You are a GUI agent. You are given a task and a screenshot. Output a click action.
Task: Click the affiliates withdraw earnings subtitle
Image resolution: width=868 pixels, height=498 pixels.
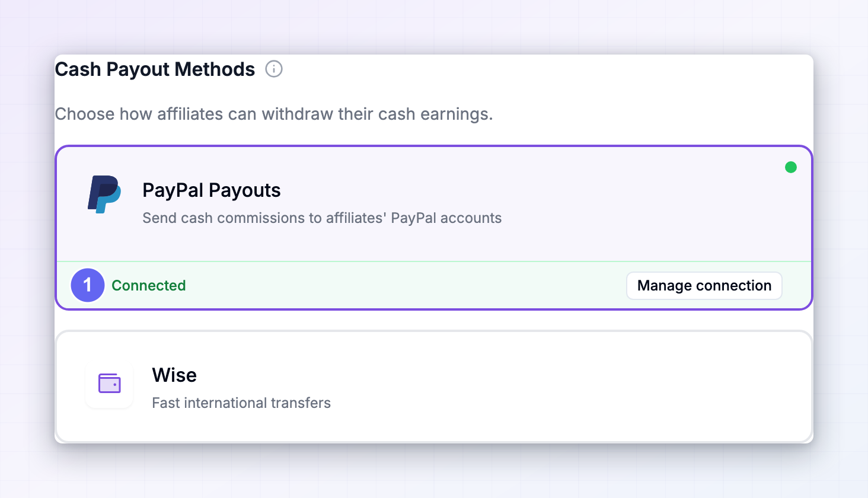click(x=274, y=114)
